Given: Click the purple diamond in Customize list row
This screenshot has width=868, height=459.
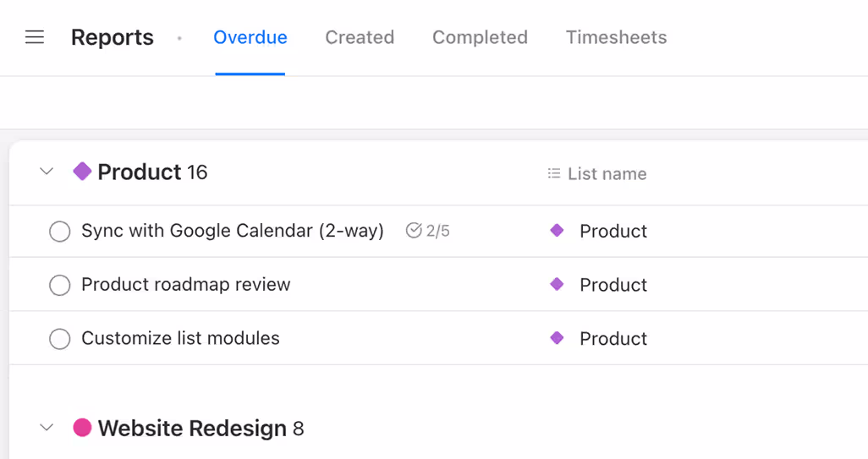Looking at the screenshot, I should 557,338.
